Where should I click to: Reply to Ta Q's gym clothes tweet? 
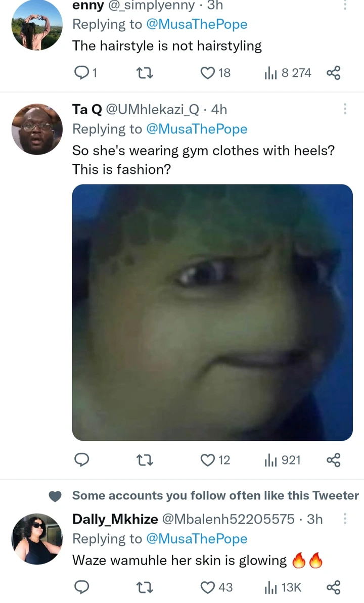coord(81,459)
